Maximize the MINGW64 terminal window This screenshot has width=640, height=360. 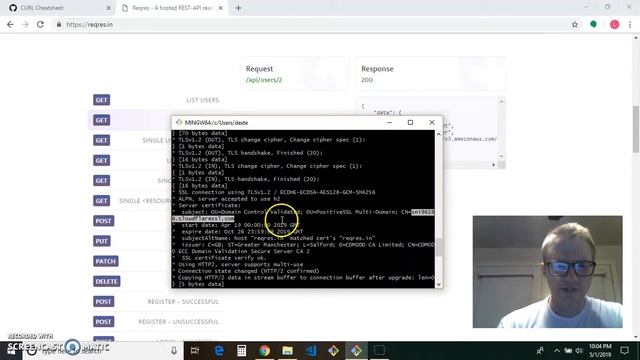[410, 122]
